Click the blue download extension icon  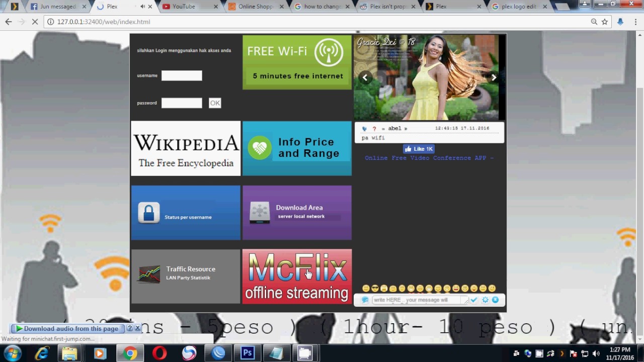(620, 22)
